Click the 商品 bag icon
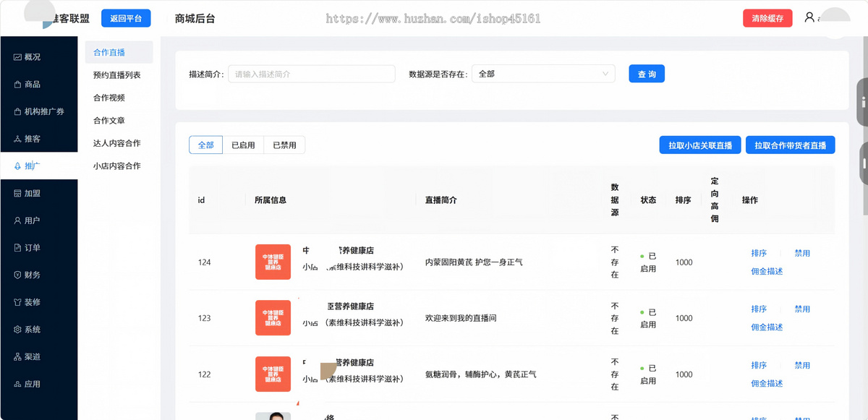Screen dimensions: 868x420 [17, 85]
